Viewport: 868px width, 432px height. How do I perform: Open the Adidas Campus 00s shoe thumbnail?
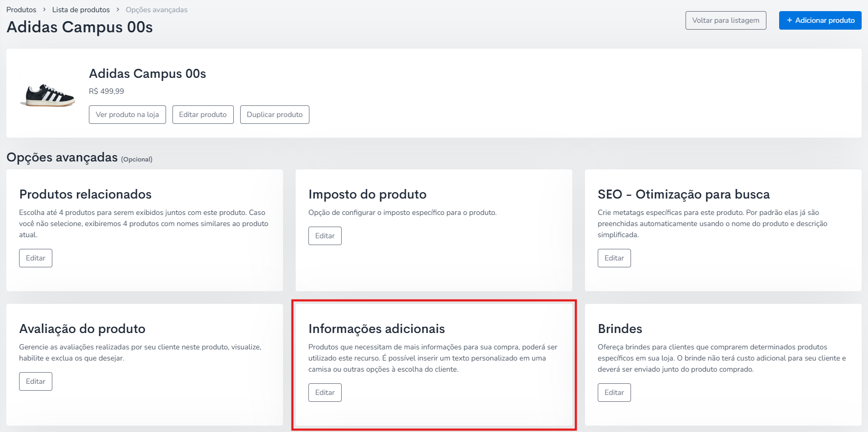tap(48, 95)
